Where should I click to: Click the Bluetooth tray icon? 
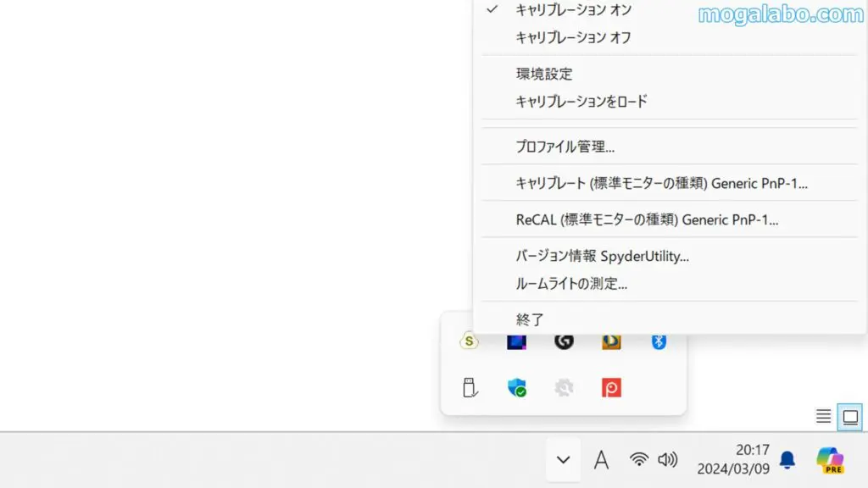659,341
